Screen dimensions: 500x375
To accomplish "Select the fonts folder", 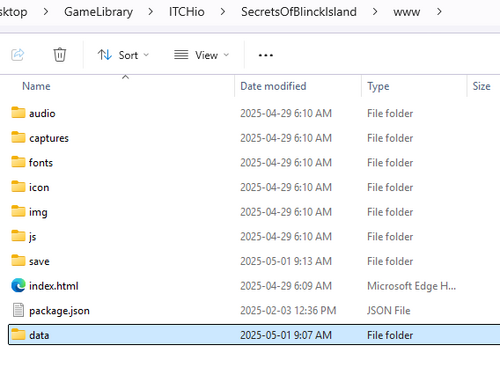I will point(41,163).
